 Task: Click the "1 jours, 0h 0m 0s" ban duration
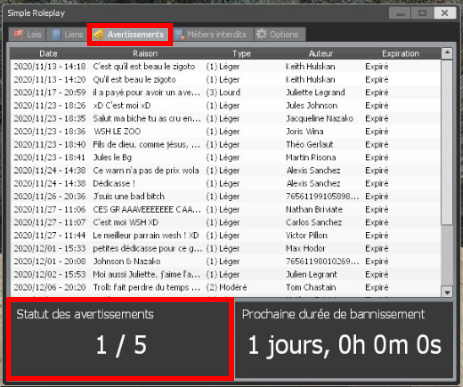point(345,345)
